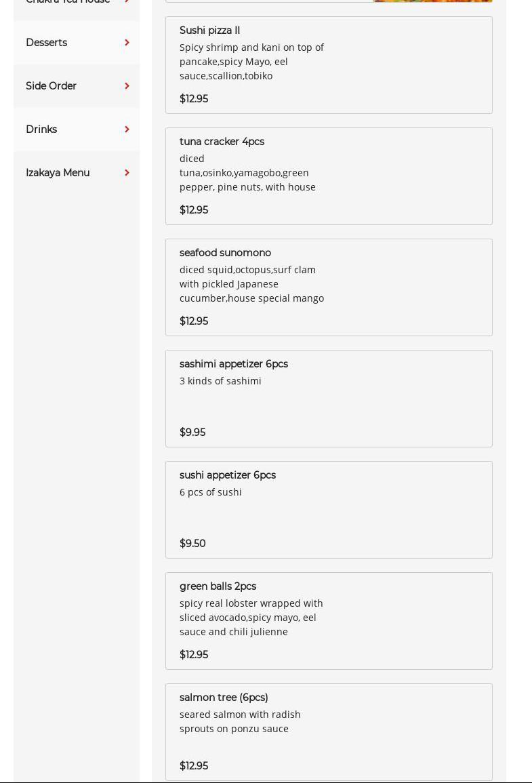Click the red arrow next to Side Order
The image size is (532, 783).
(127, 86)
